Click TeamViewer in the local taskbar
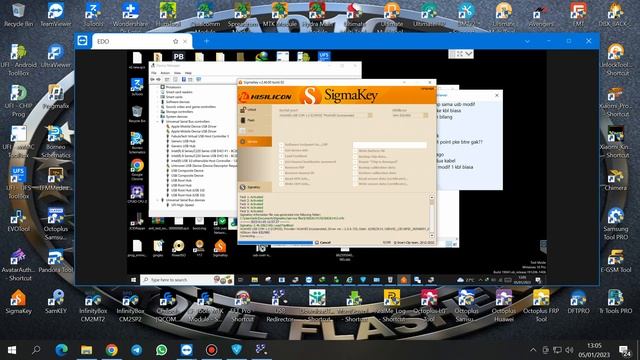640x360 pixels. [x=187, y=350]
